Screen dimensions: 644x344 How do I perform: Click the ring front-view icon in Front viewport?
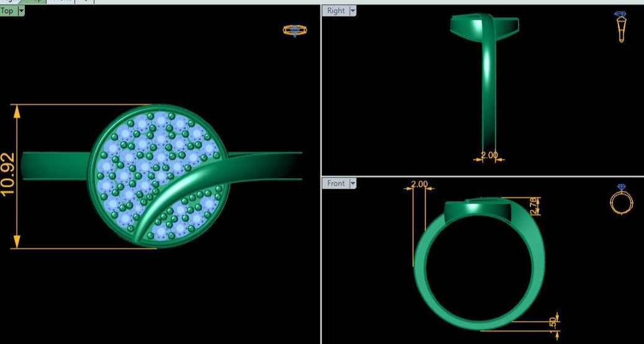click(622, 199)
